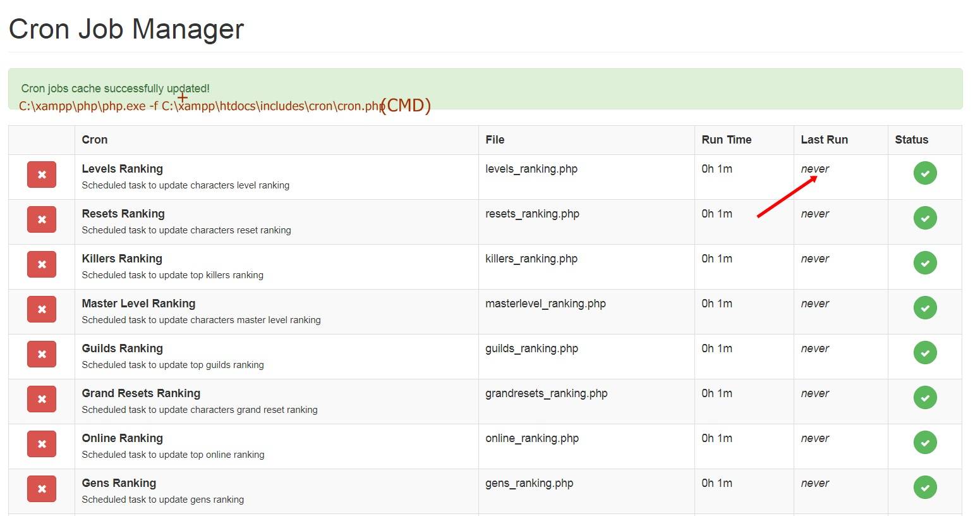Click red X button for Killers Ranking
This screenshot has width=980, height=516.
[x=42, y=264]
